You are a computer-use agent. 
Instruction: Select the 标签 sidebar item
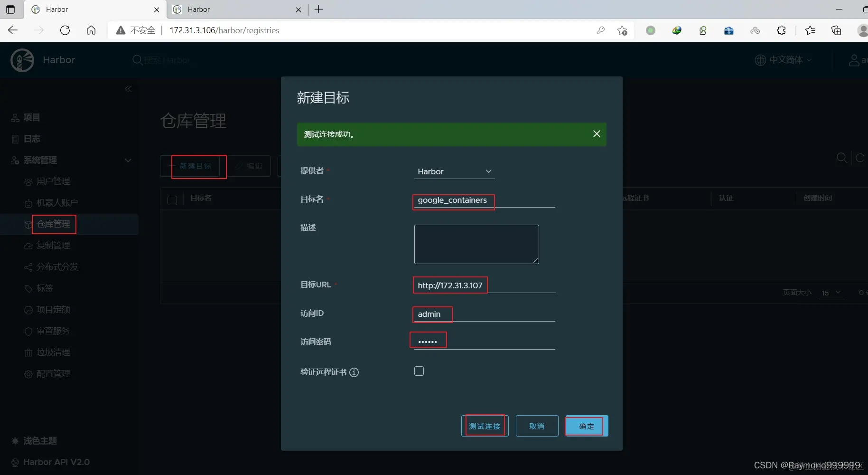[x=45, y=288]
